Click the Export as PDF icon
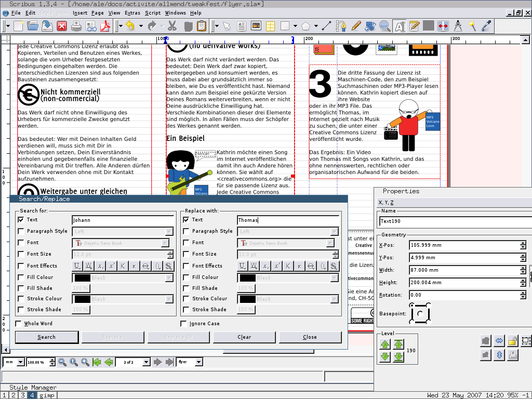 point(106,25)
